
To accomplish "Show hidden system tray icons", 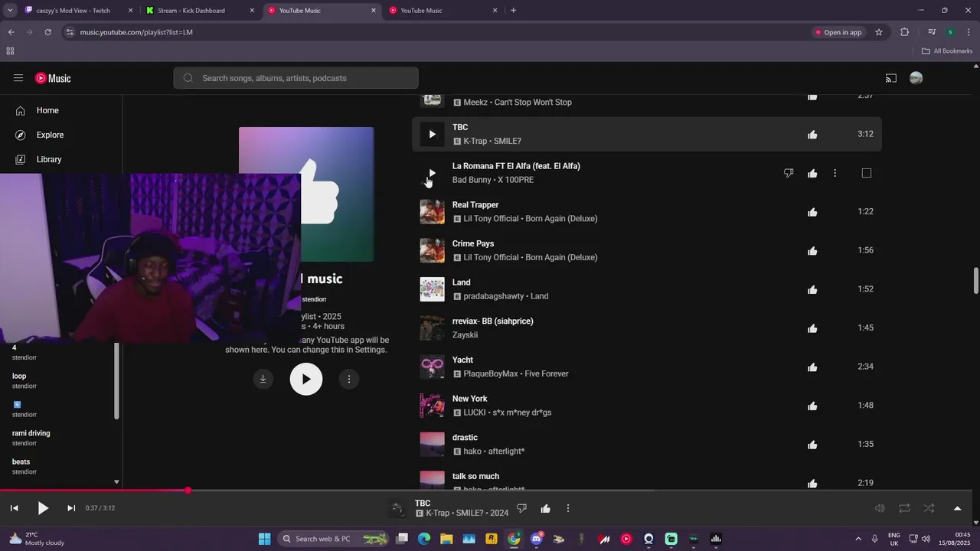I will [857, 539].
